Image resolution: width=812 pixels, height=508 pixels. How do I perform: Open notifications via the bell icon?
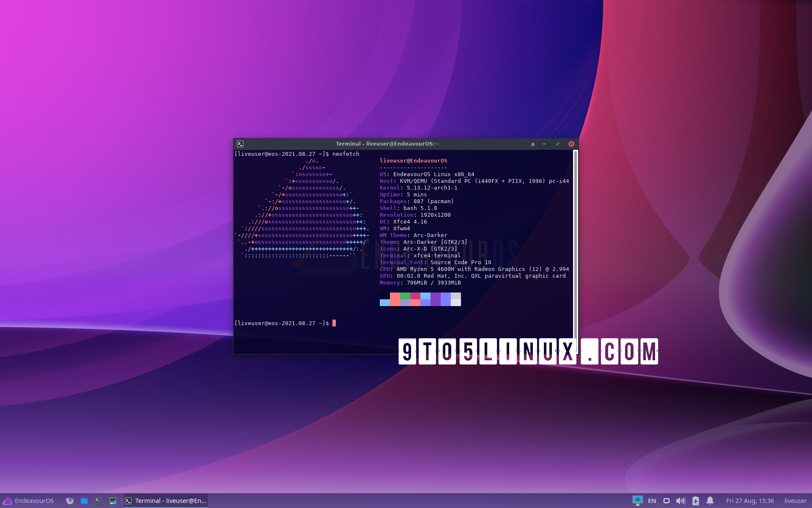[x=710, y=500]
